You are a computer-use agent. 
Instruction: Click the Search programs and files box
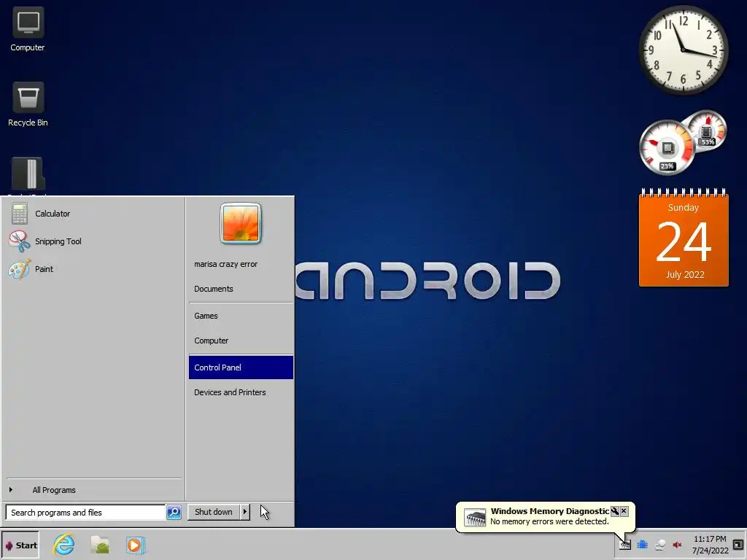pyautogui.click(x=86, y=513)
